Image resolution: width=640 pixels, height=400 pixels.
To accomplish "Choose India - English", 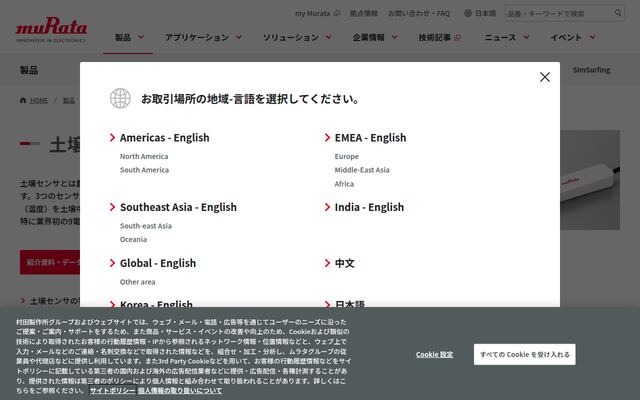I will (369, 207).
